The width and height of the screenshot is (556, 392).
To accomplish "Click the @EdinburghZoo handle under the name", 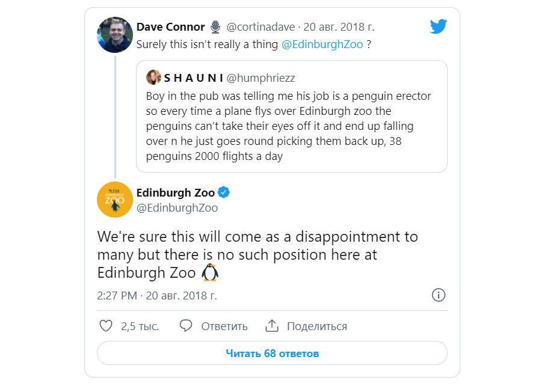I will point(177,208).
